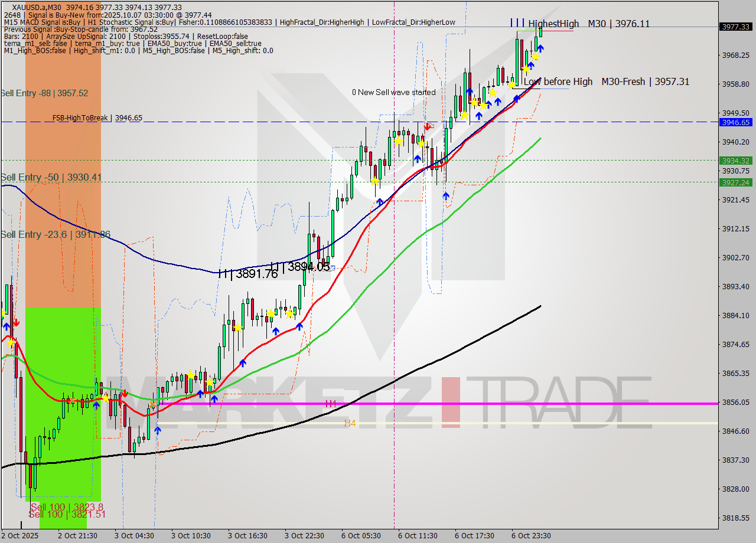Click the blue buy arrow beneath the HighestHigh label

pos(540,48)
